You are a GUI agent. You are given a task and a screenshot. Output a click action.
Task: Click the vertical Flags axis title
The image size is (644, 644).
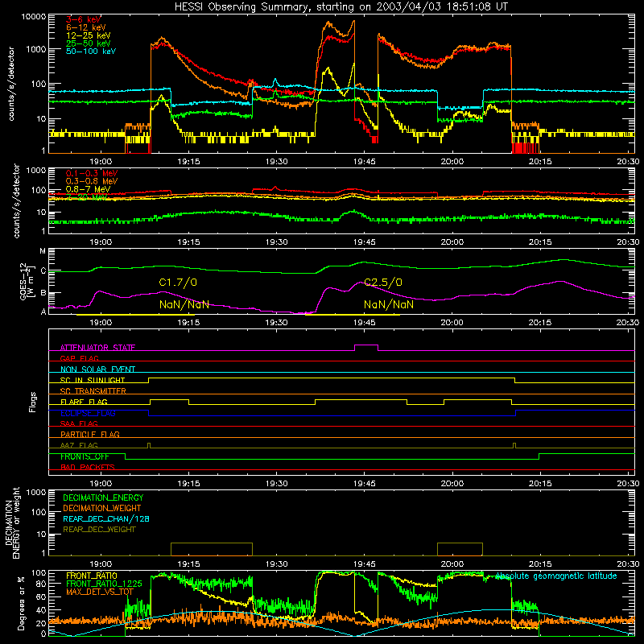(x=33, y=402)
